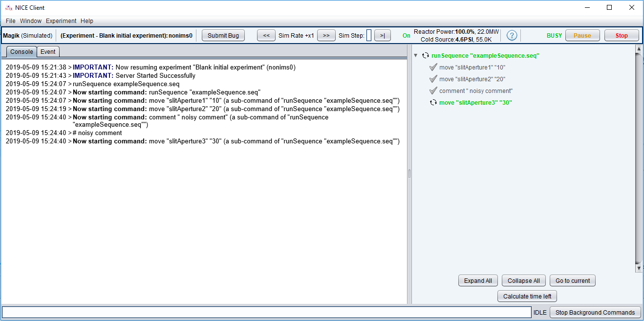Screen dimensions: 644x321
Task: Click the checkmark icon beside noisy comment
Action: tap(433, 91)
